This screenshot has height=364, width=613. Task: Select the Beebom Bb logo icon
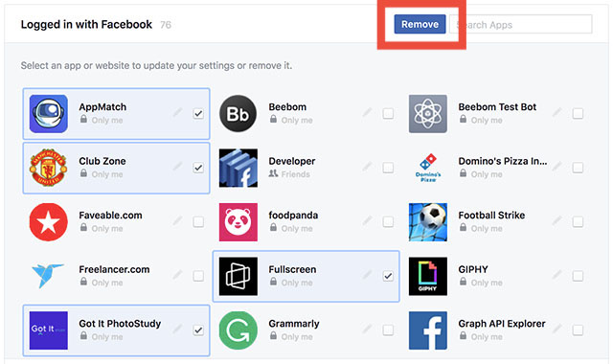238,114
